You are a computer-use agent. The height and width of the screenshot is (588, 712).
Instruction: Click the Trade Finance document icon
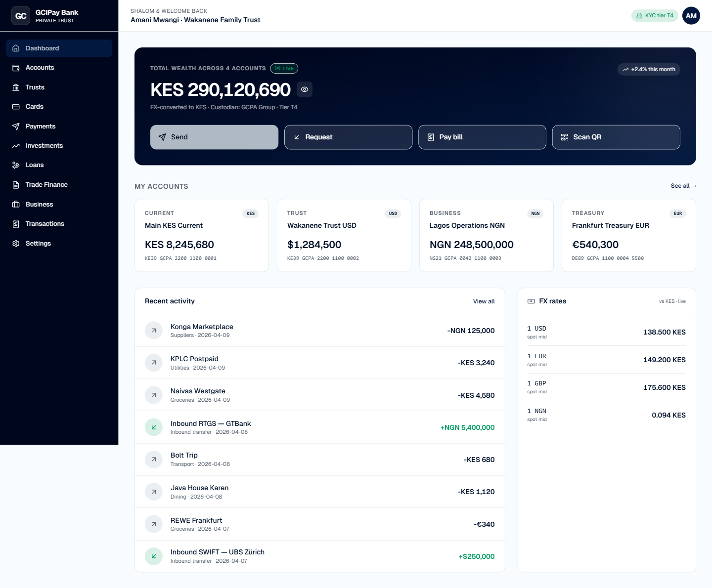pos(16,185)
